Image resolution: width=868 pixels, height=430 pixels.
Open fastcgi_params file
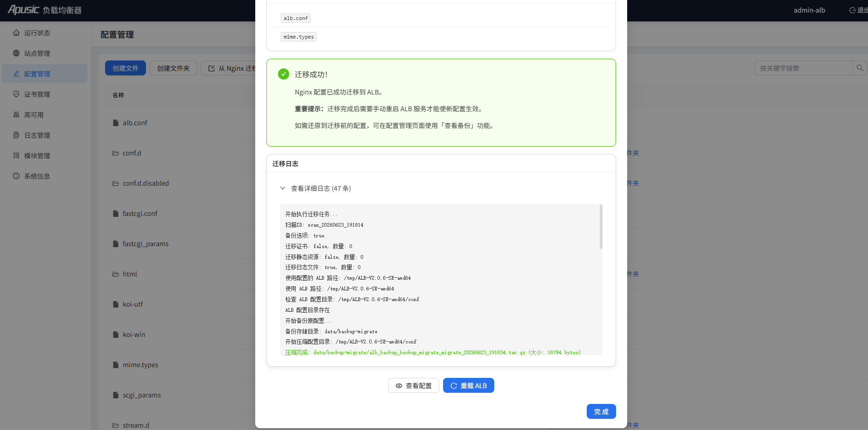point(146,244)
